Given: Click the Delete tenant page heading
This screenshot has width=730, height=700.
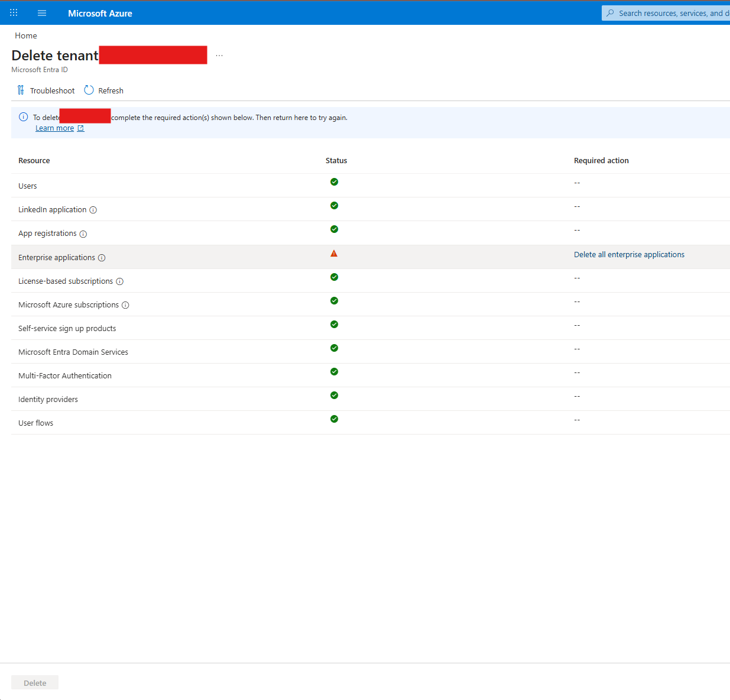Looking at the screenshot, I should [x=55, y=55].
